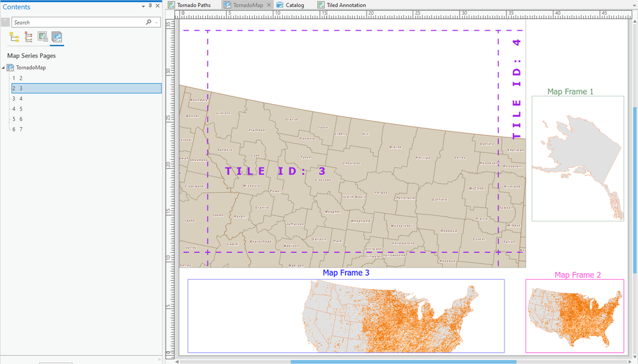Click the filter icon beside the Search box
Image resolution: width=638 pixels, height=364 pixels.
tap(6, 22)
